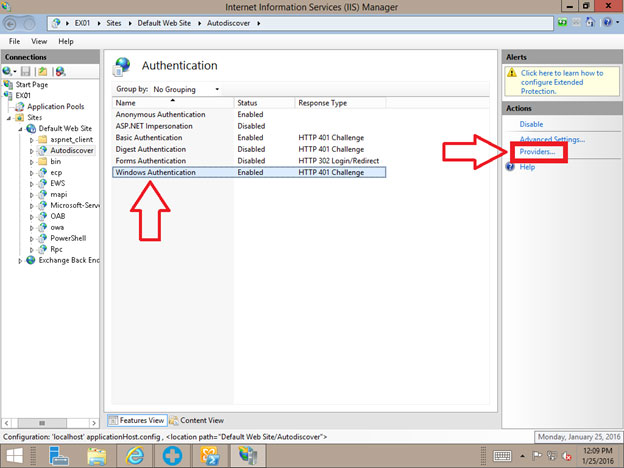Open the Help question mark icon in Actions
This screenshot has width=624, height=468.
[x=511, y=167]
